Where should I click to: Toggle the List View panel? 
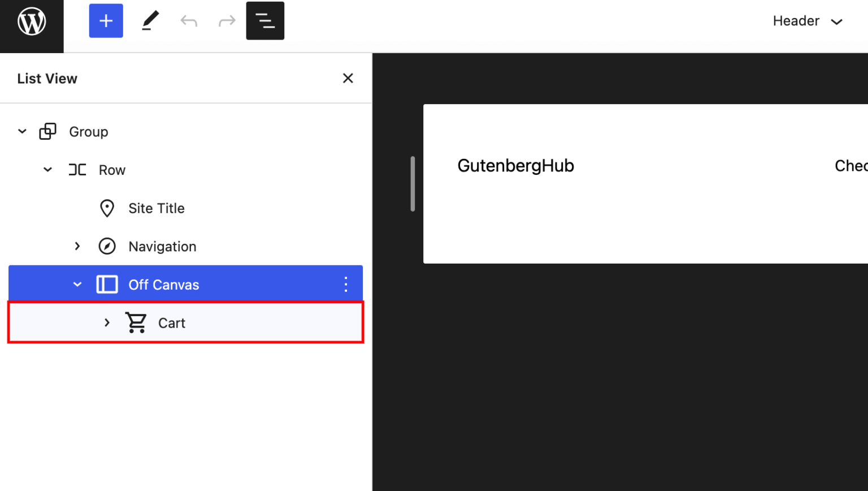265,20
